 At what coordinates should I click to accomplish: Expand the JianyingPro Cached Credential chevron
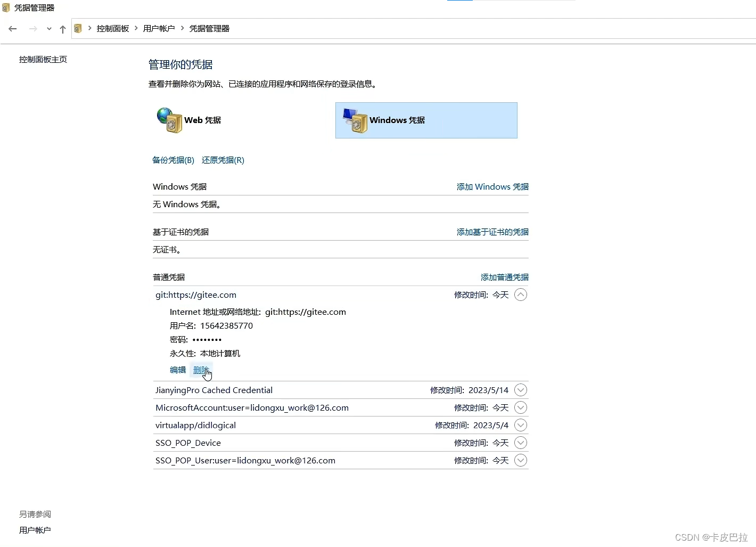coord(521,390)
